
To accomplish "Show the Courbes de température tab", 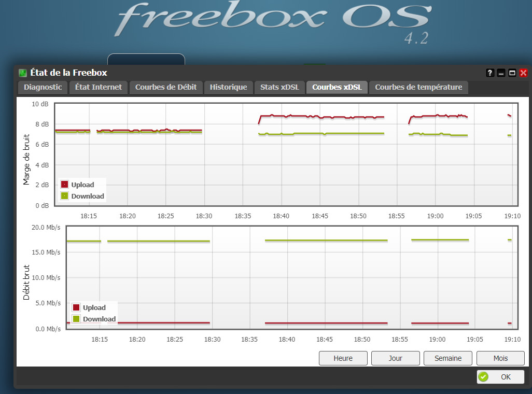I will (x=418, y=87).
